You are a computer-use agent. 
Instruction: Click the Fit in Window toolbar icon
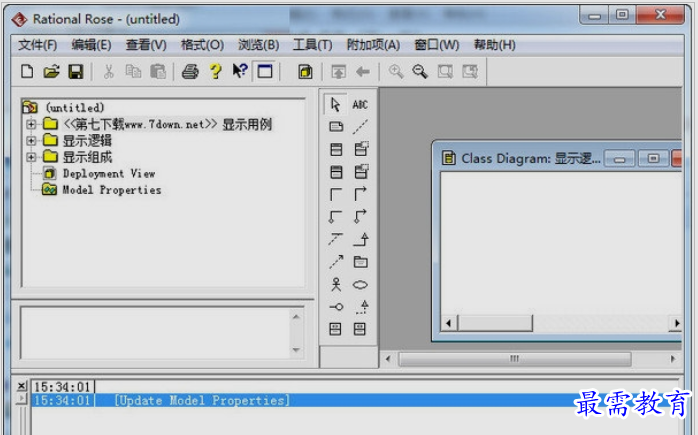coord(445,71)
